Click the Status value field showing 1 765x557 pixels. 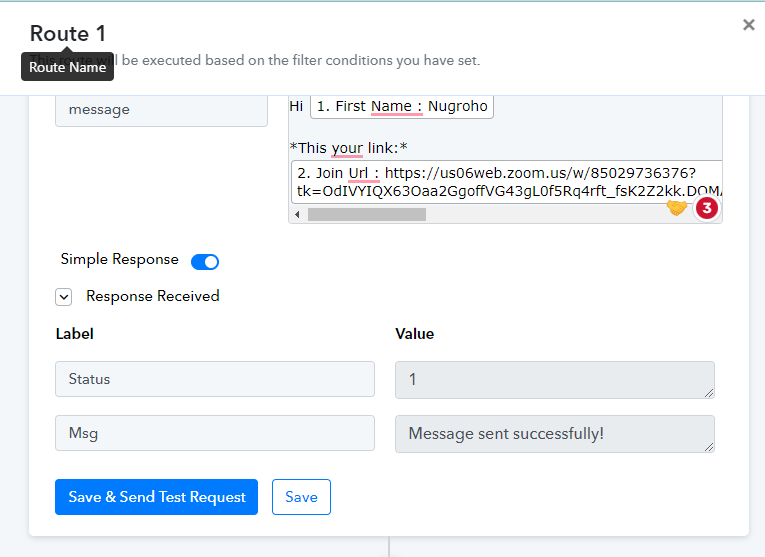555,380
